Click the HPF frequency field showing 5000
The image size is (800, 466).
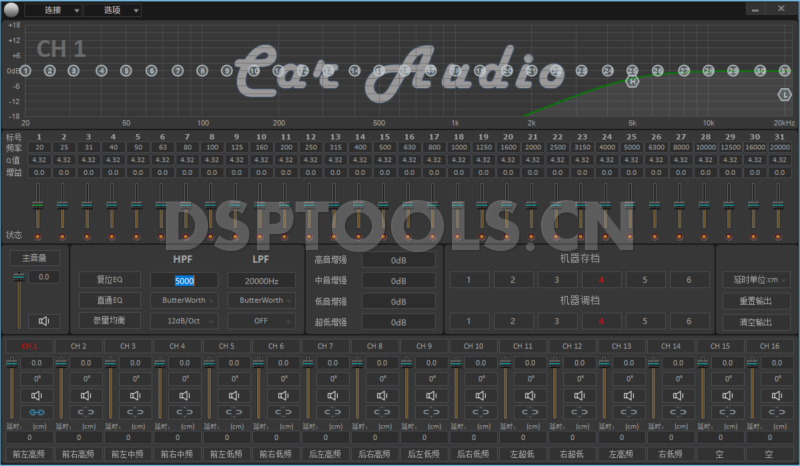coord(184,280)
